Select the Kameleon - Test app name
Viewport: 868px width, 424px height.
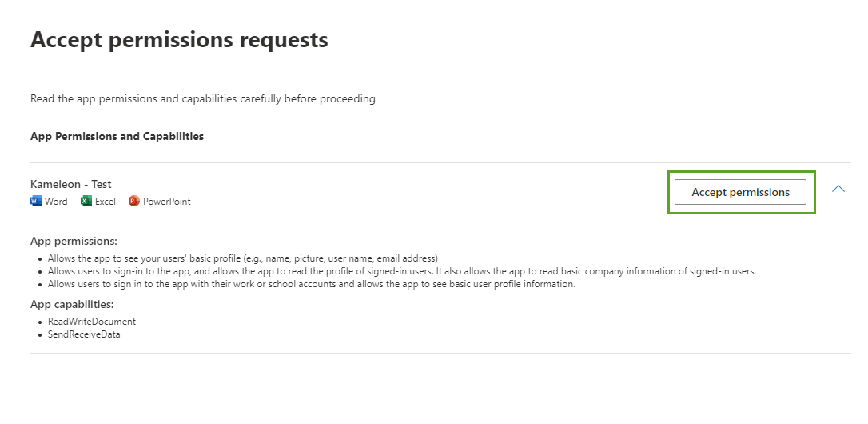71,184
